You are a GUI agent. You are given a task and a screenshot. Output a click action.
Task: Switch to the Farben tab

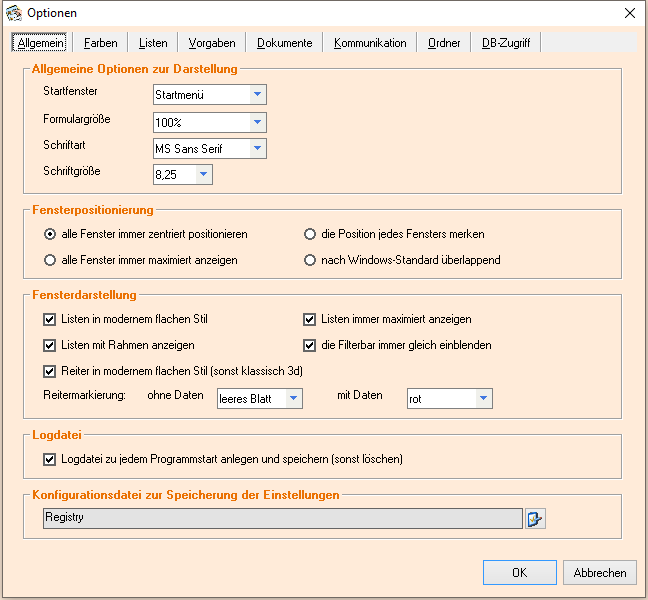pos(100,43)
